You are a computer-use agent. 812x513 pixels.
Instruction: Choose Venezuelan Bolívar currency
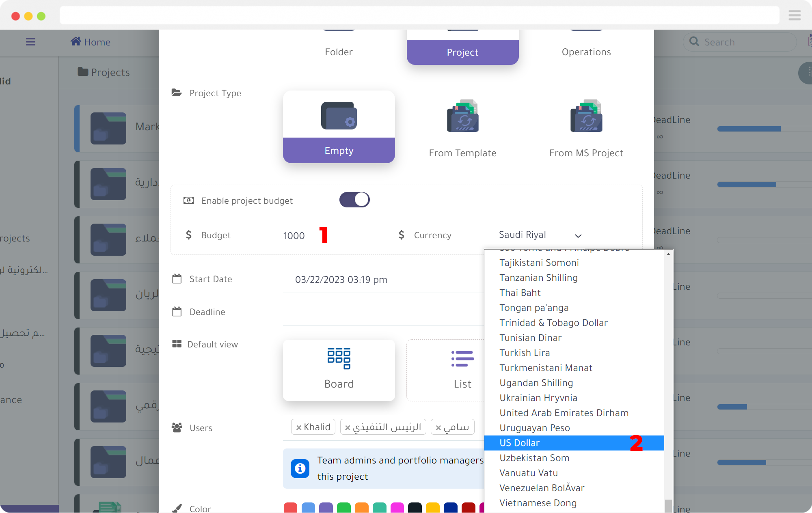pyautogui.click(x=574, y=488)
